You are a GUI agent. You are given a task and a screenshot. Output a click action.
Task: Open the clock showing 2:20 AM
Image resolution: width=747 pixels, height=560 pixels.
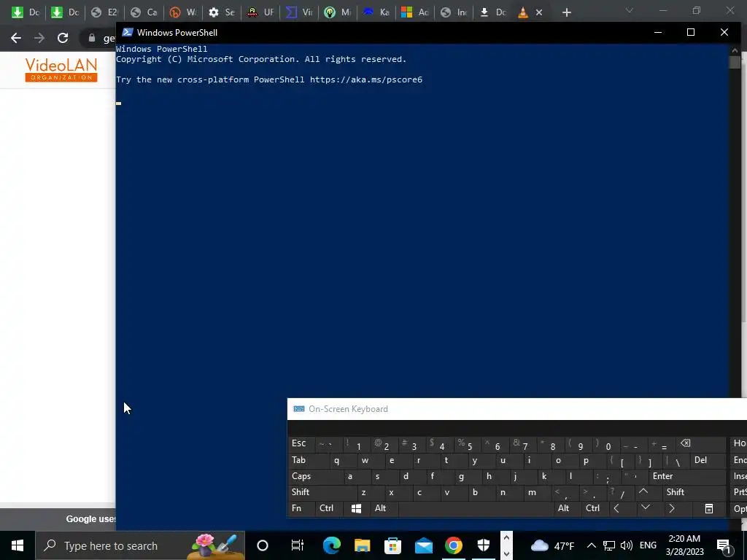tap(684, 545)
